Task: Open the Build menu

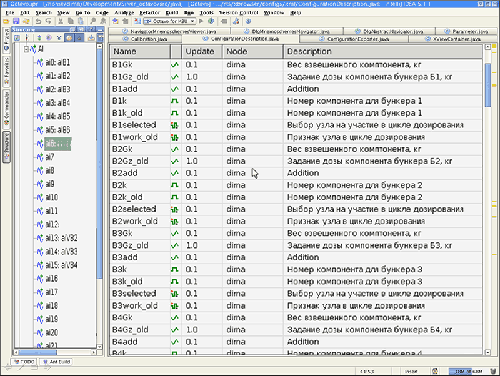Action: click(172, 13)
